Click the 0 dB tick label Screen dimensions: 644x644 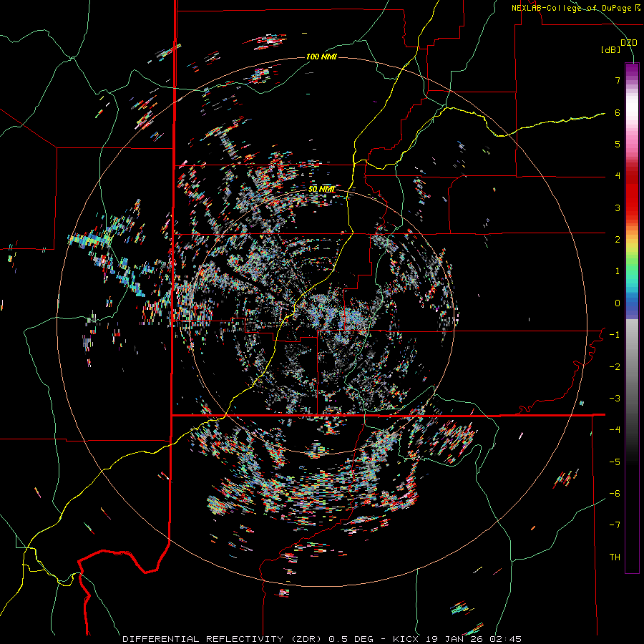coord(618,303)
